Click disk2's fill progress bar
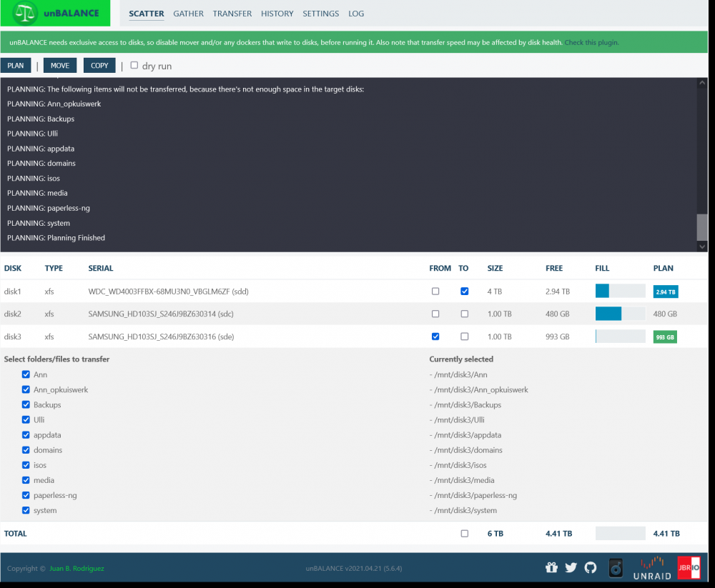The image size is (715, 588). pyautogui.click(x=620, y=314)
